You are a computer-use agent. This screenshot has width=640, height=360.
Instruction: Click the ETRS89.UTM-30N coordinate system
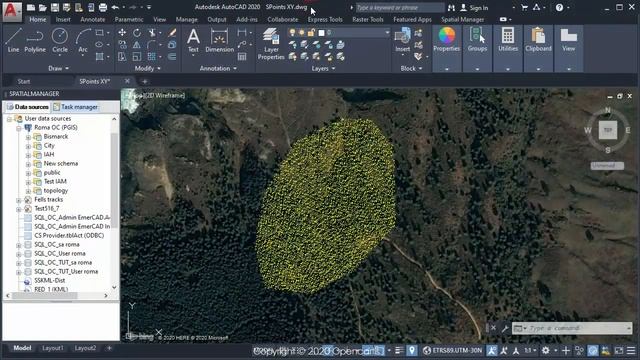452,350
